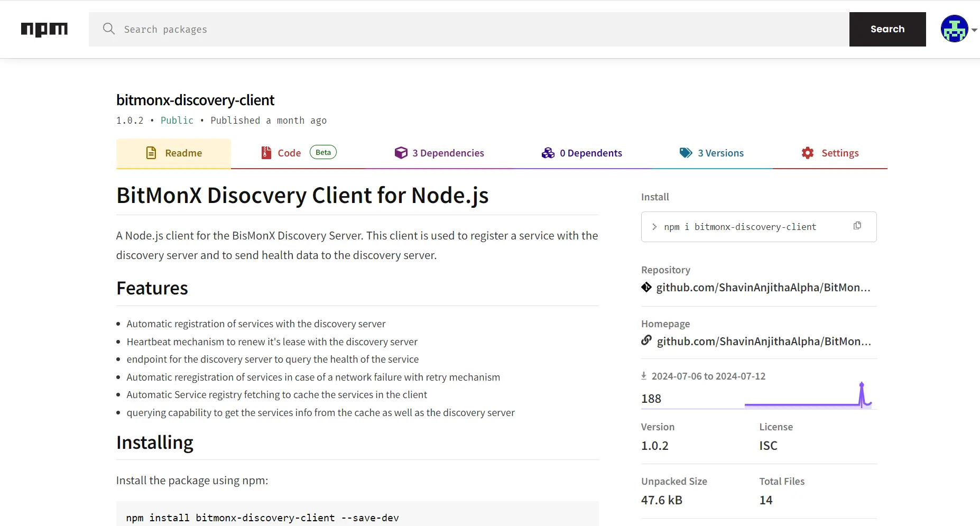Select the npm i bitmonx-discovery-client command text

[x=740, y=227]
